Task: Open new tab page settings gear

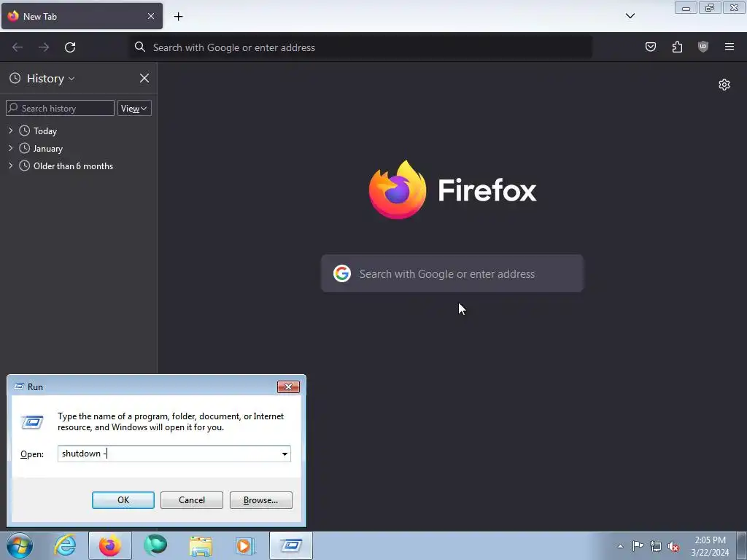Action: [724, 85]
